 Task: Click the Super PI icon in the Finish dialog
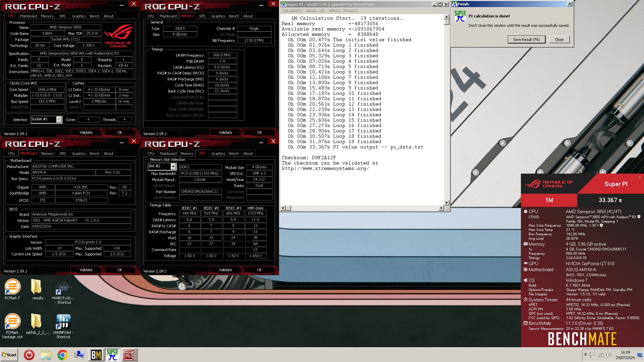pos(460,16)
